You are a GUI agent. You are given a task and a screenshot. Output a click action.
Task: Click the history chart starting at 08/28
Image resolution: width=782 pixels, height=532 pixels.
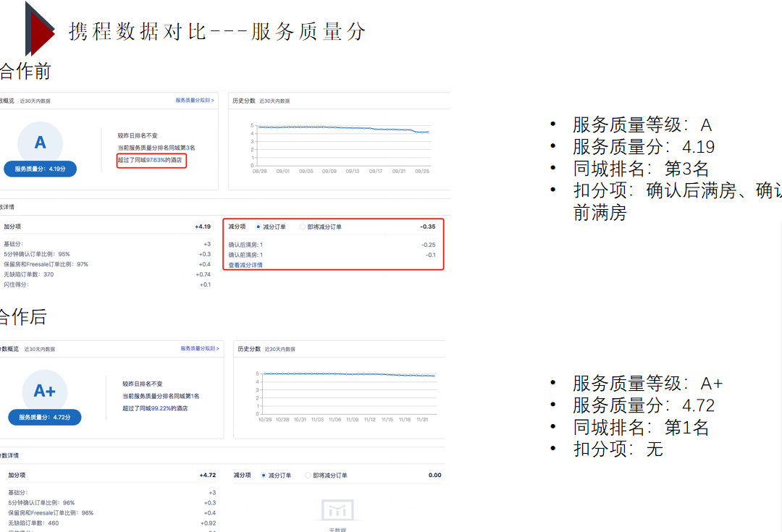click(341, 148)
